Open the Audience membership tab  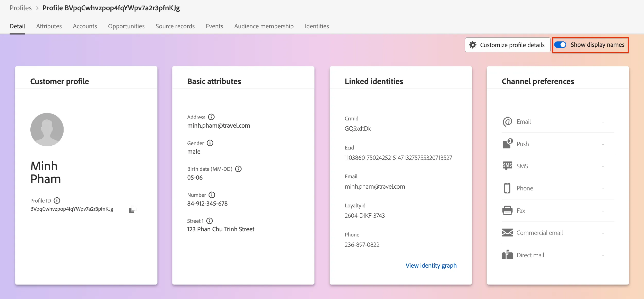click(x=264, y=26)
